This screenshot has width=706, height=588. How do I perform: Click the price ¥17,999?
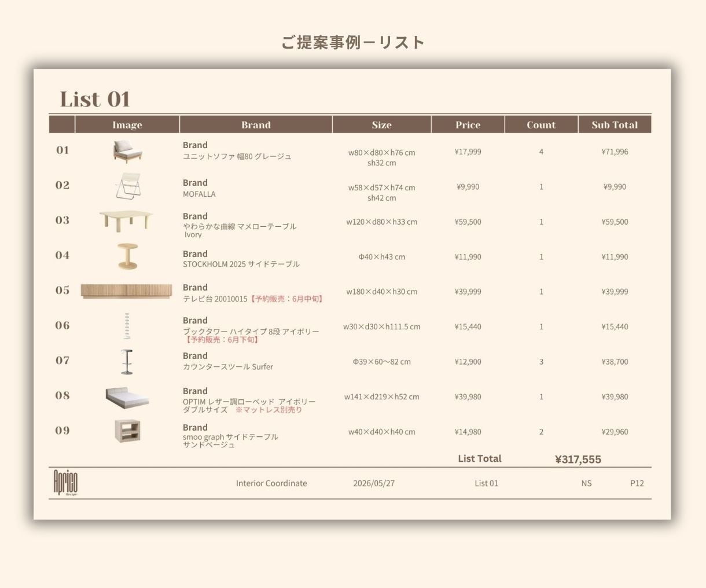coord(468,152)
